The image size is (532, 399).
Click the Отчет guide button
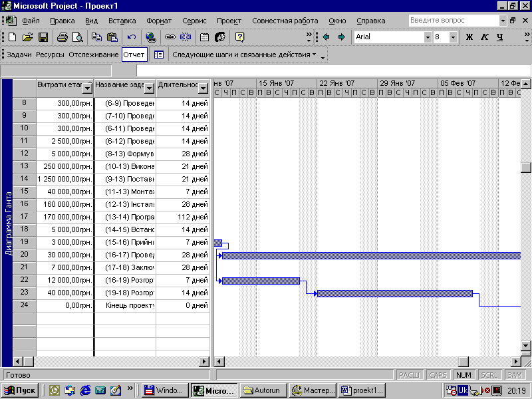134,55
